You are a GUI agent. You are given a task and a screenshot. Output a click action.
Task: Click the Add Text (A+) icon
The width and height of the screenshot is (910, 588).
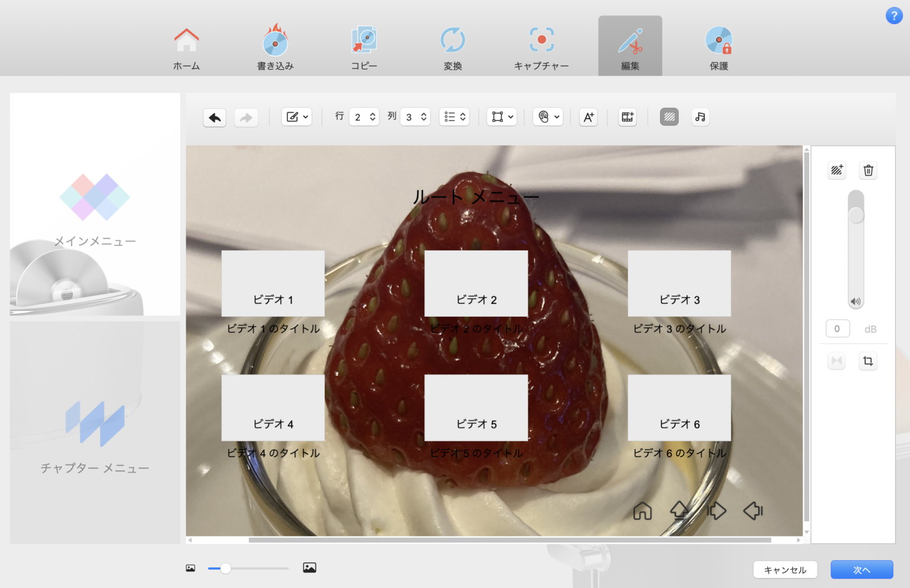pos(588,117)
